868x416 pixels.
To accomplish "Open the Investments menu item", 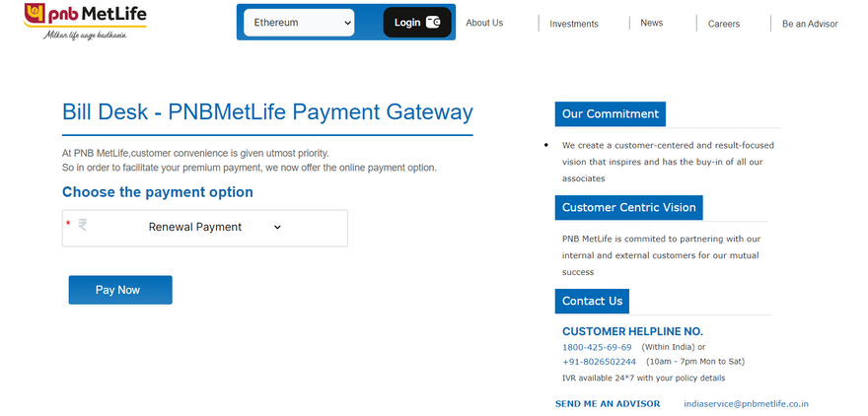I will pos(574,24).
